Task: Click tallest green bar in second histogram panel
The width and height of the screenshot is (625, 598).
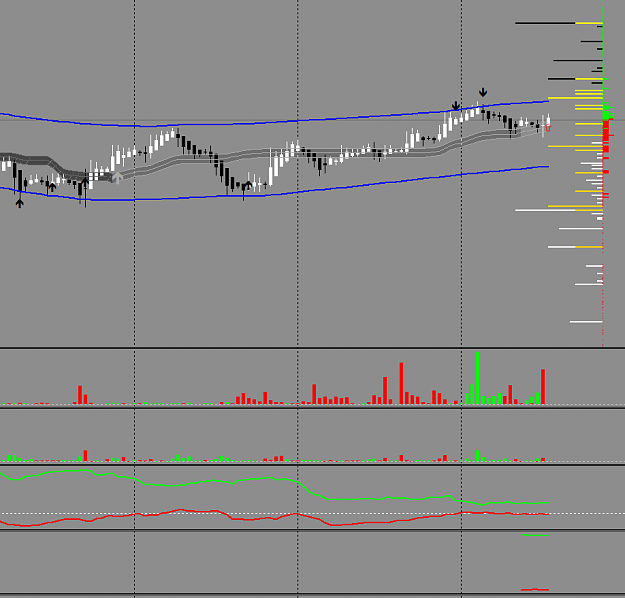Action: coord(478,456)
